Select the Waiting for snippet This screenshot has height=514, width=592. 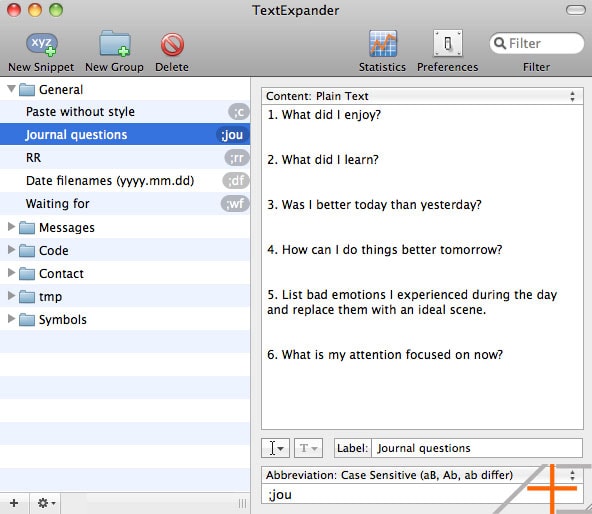coord(125,204)
